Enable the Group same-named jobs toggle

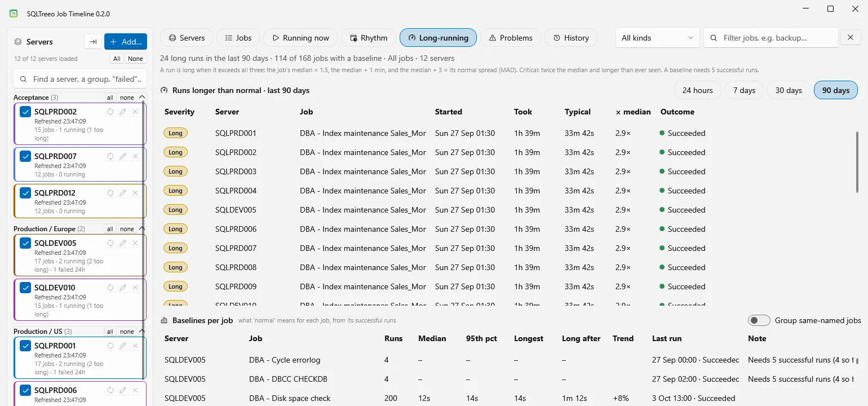point(759,320)
